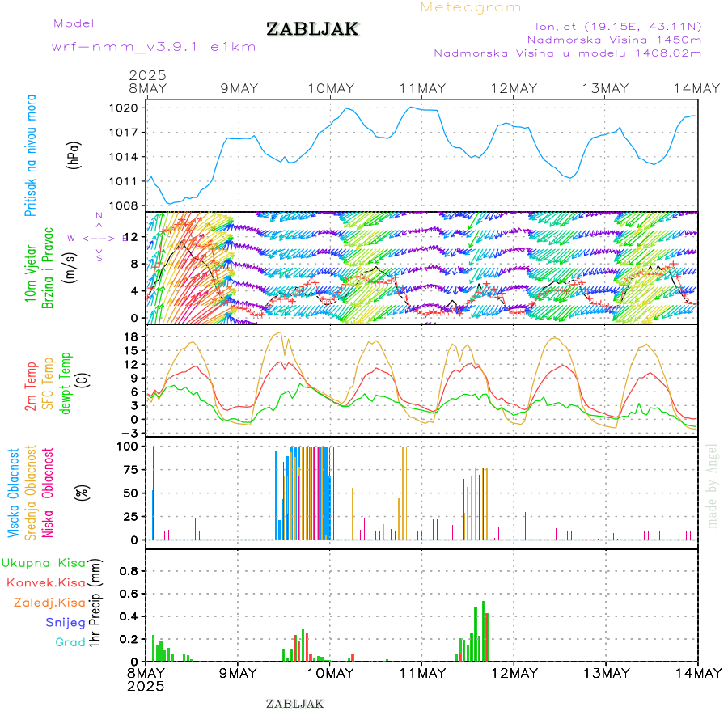
Task: Click the pink "Niska Oblacnost" legend label
Action: click(48, 493)
